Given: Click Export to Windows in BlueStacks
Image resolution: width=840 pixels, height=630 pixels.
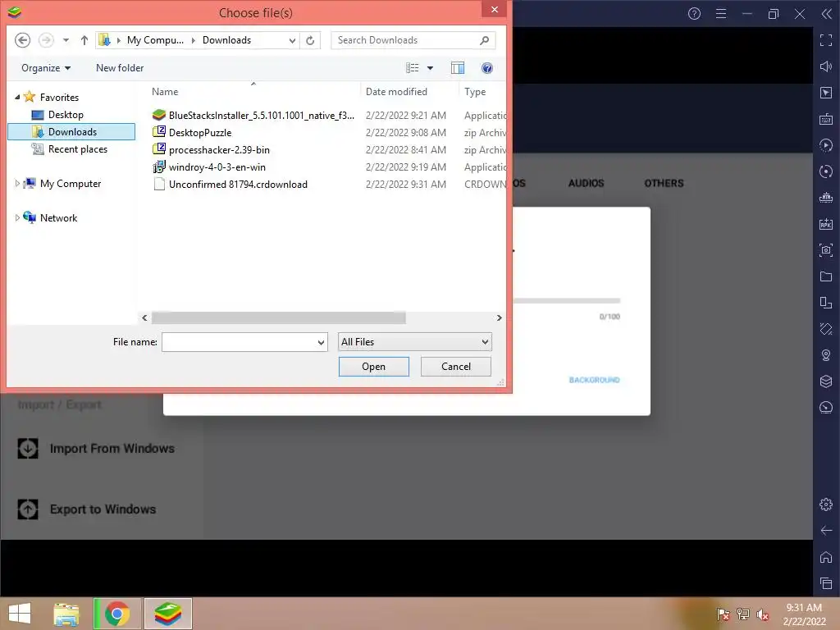Looking at the screenshot, I should point(87,509).
